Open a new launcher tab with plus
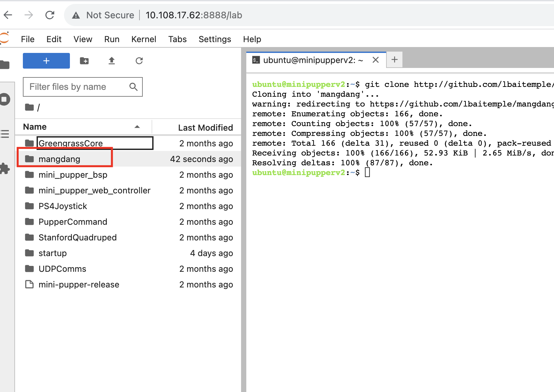The width and height of the screenshot is (554, 392). (x=394, y=60)
